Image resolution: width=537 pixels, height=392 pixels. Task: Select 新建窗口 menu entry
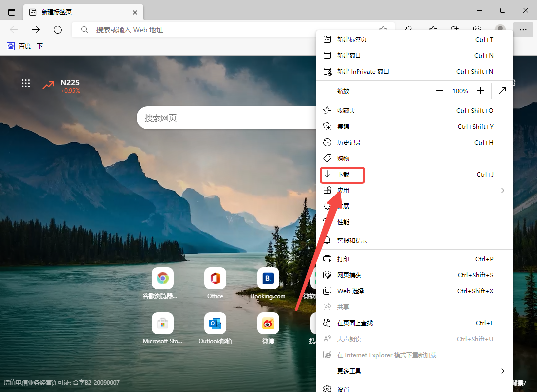click(414, 55)
